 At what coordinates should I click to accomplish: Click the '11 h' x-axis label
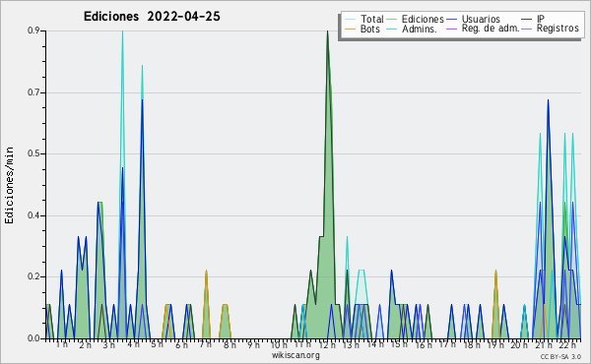click(302, 344)
